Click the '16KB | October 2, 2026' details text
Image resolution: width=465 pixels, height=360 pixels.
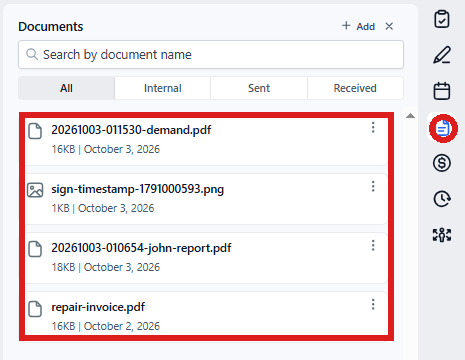106,326
